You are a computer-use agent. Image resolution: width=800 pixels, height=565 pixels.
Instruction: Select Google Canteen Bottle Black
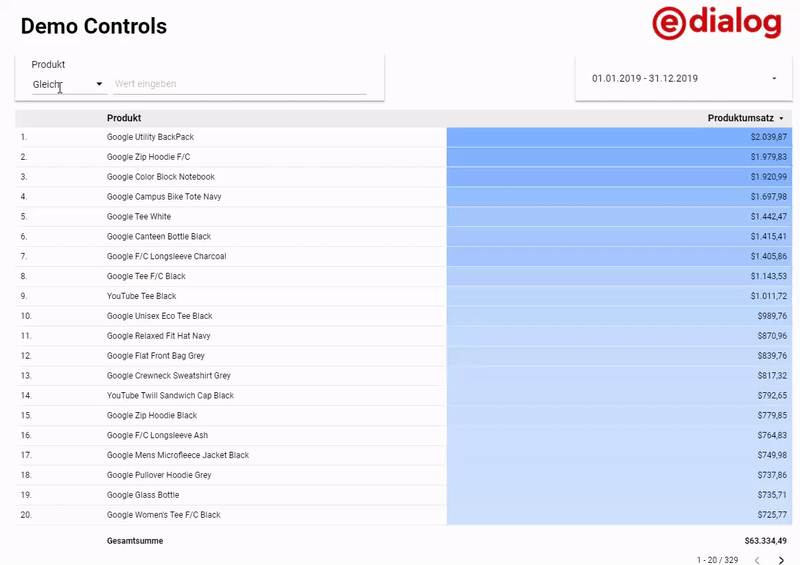pyautogui.click(x=159, y=236)
